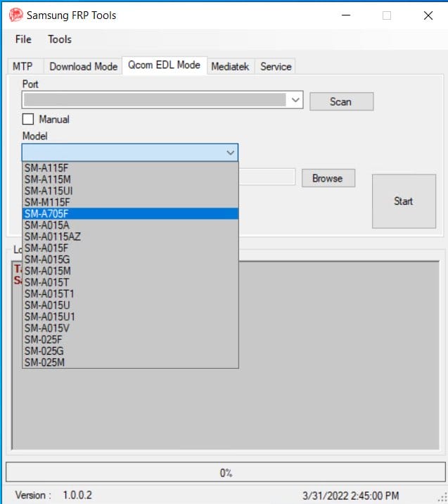The height and width of the screenshot is (504, 448).
Task: Choose SM-025M at the list bottom
Action: (130, 363)
